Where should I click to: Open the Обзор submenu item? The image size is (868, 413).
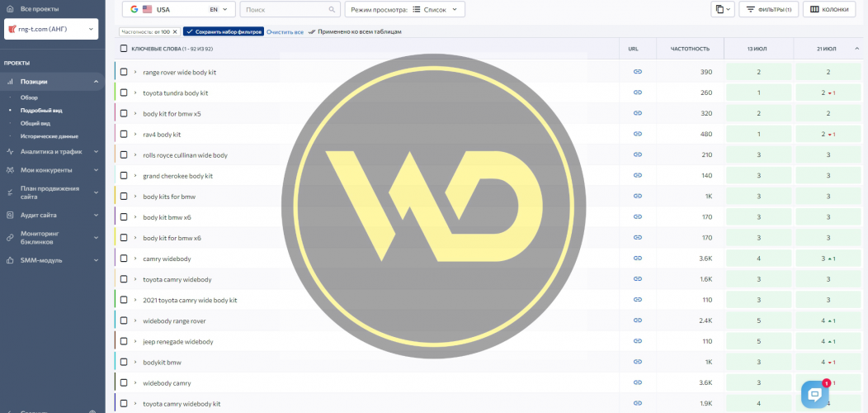point(30,97)
